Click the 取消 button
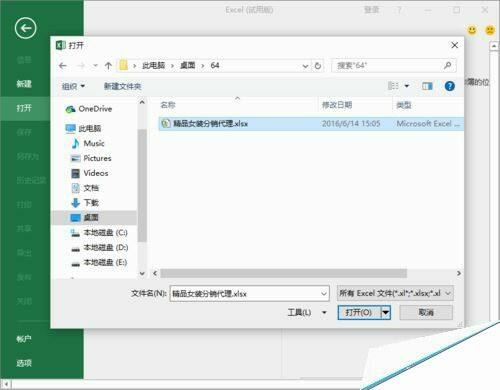Screen dimensions: 500x390 click(426, 313)
